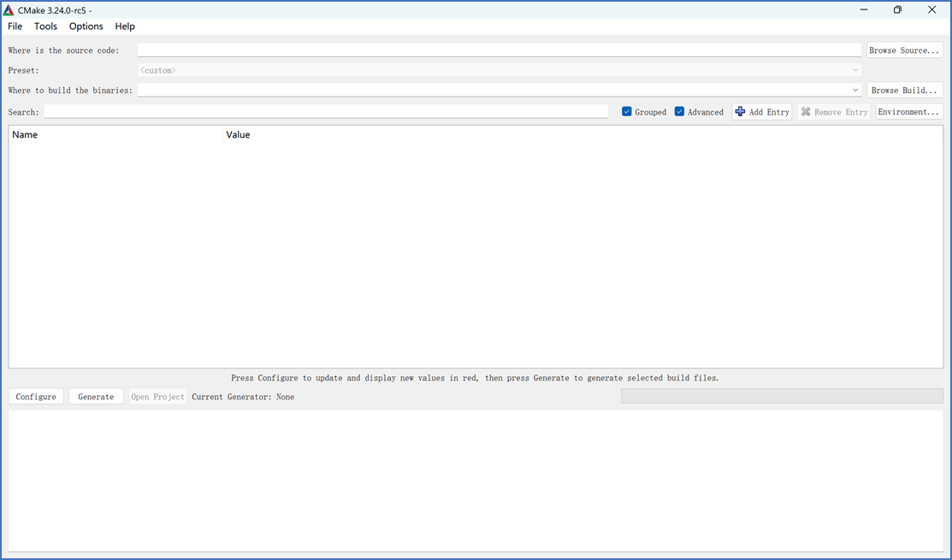Minimize the CMake window
The height and width of the screenshot is (560, 952).
[863, 9]
